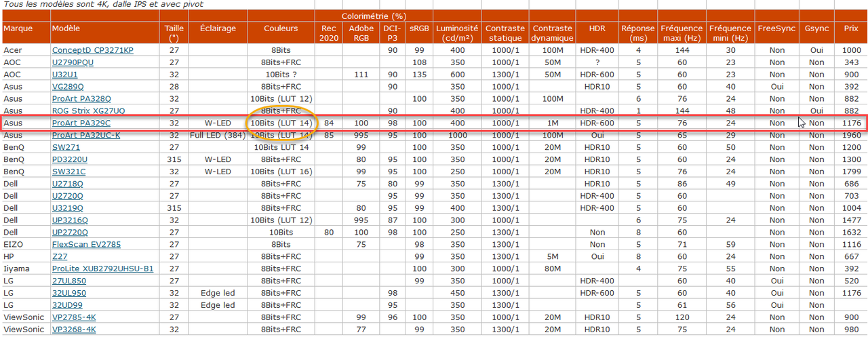
Task: Open the AOC U32U1 link
Action: point(65,75)
